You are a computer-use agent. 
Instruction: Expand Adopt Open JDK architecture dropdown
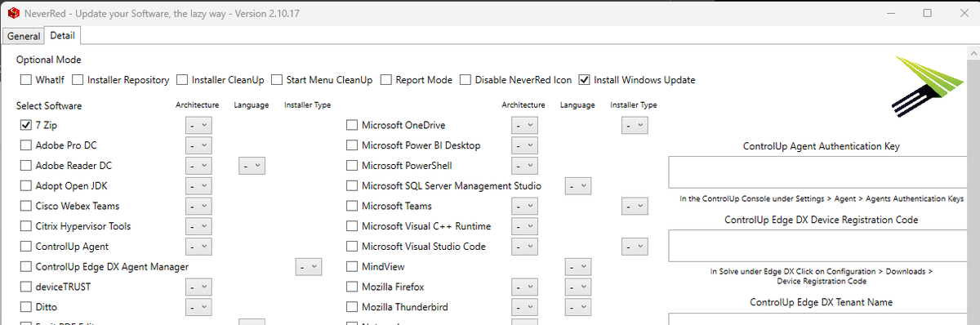[198, 186]
